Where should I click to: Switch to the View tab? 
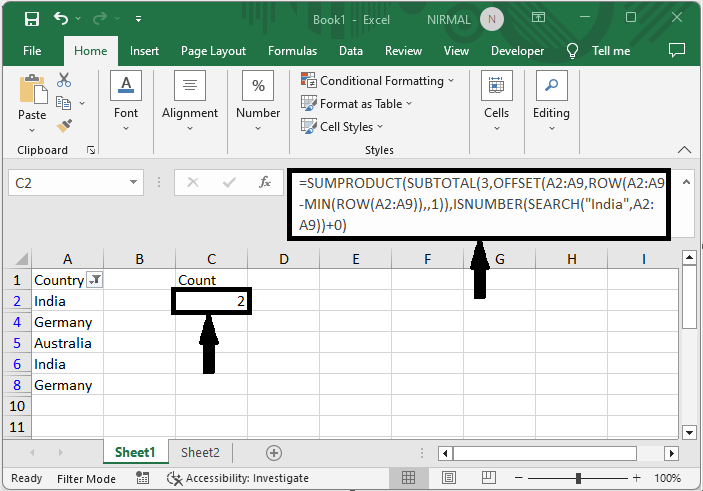(456, 51)
